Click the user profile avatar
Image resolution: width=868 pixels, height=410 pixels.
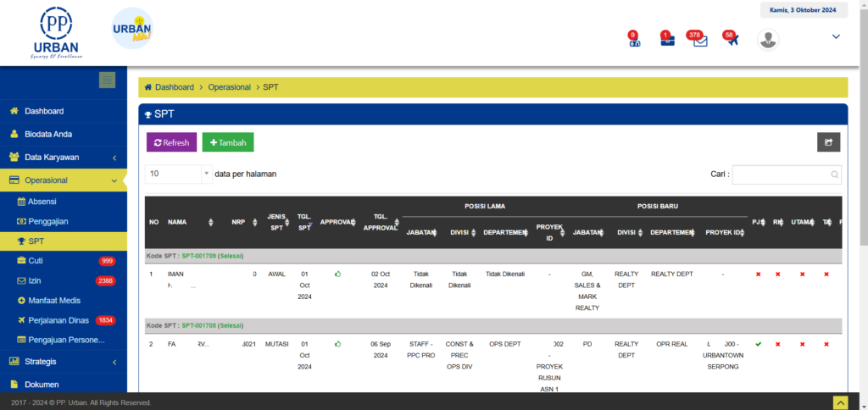click(768, 39)
